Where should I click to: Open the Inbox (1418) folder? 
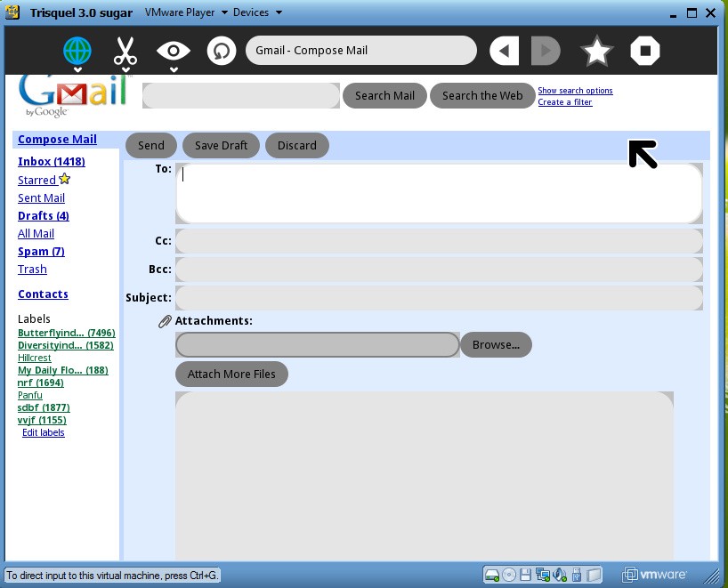51,162
